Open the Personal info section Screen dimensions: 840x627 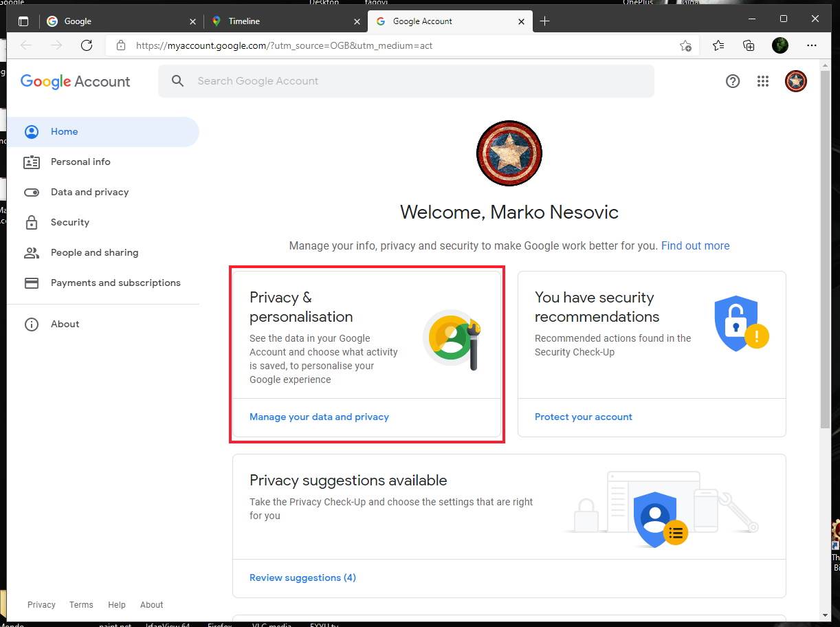80,162
